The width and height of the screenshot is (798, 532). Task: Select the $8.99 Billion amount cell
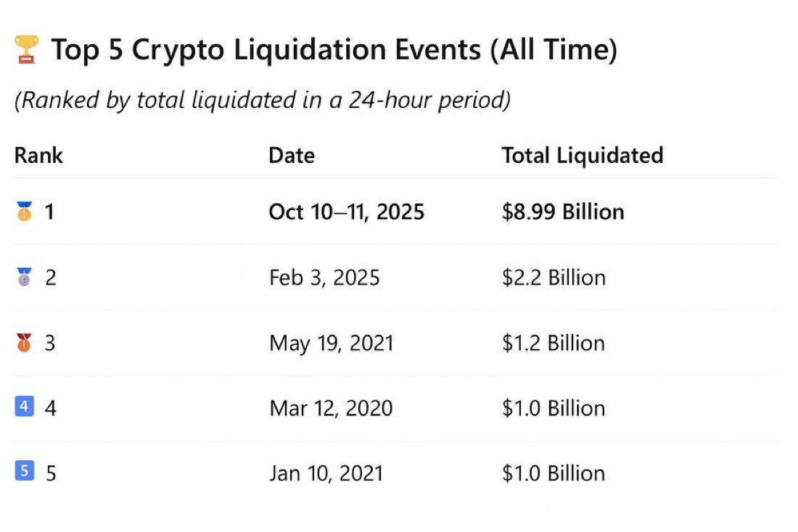coord(563,212)
